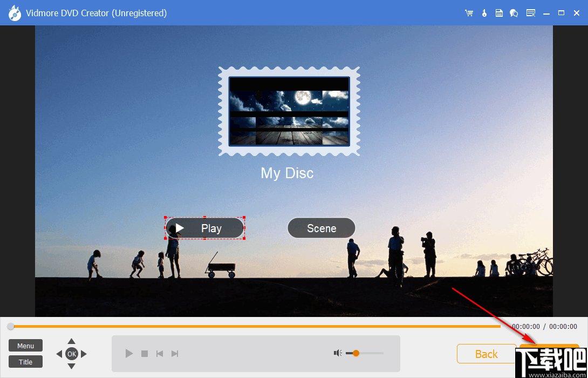Click the Back button
The image size is (588, 378).
(x=486, y=354)
